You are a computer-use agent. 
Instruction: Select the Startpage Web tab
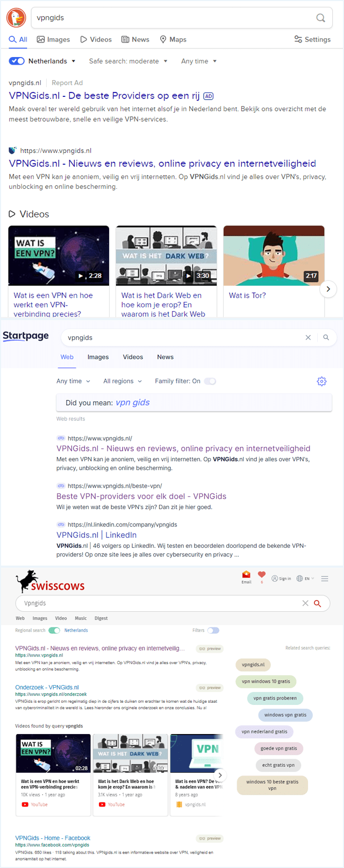tap(67, 357)
